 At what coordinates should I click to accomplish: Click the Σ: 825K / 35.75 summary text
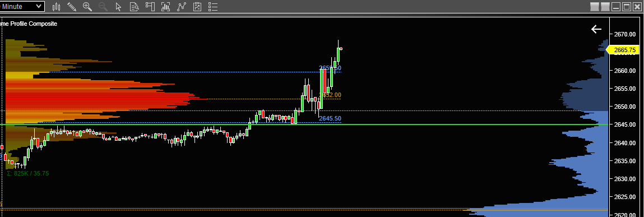pyautogui.click(x=27, y=173)
